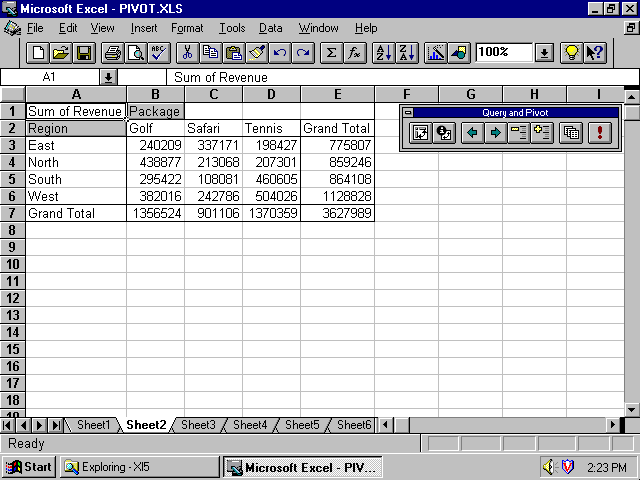Activate the Format Painter brush icon
640x480 pixels.
click(x=258, y=53)
